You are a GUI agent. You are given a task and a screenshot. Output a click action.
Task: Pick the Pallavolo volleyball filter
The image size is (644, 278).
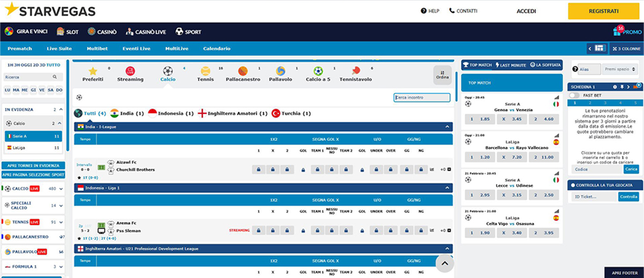pos(280,74)
